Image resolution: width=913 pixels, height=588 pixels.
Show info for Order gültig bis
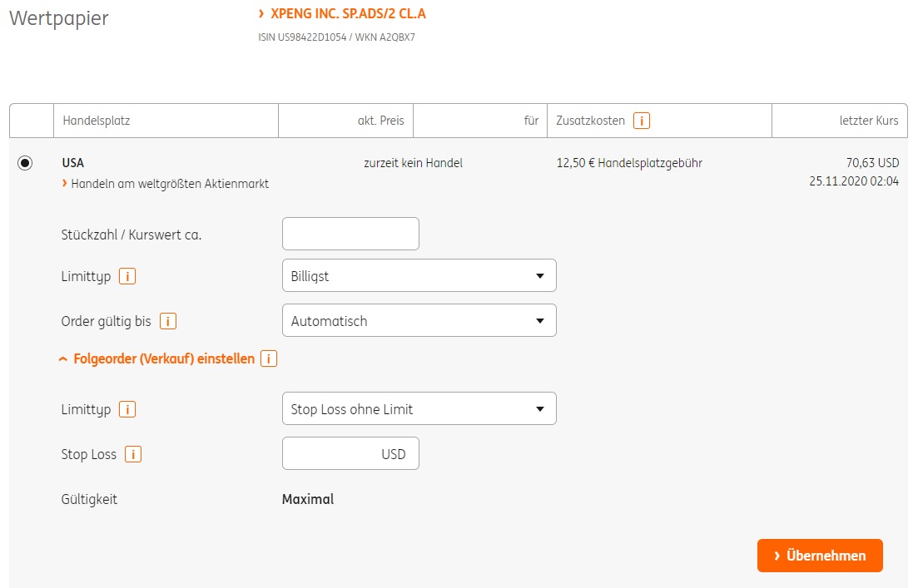(168, 321)
